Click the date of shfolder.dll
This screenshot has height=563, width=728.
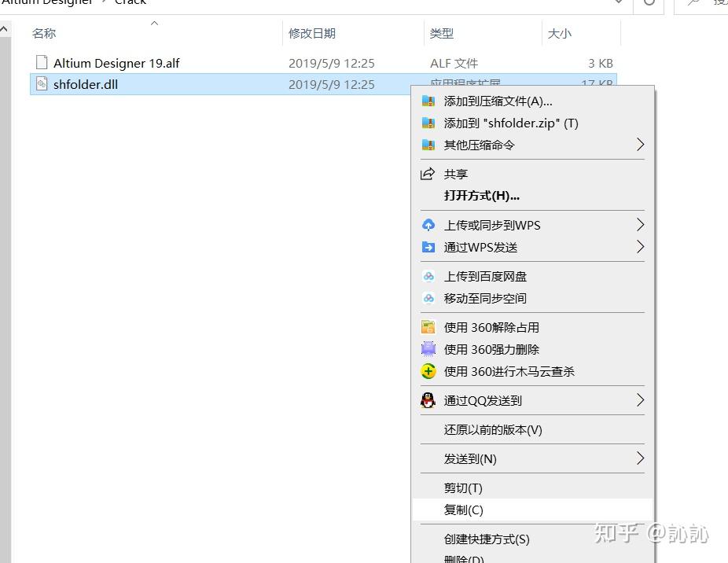332,85
